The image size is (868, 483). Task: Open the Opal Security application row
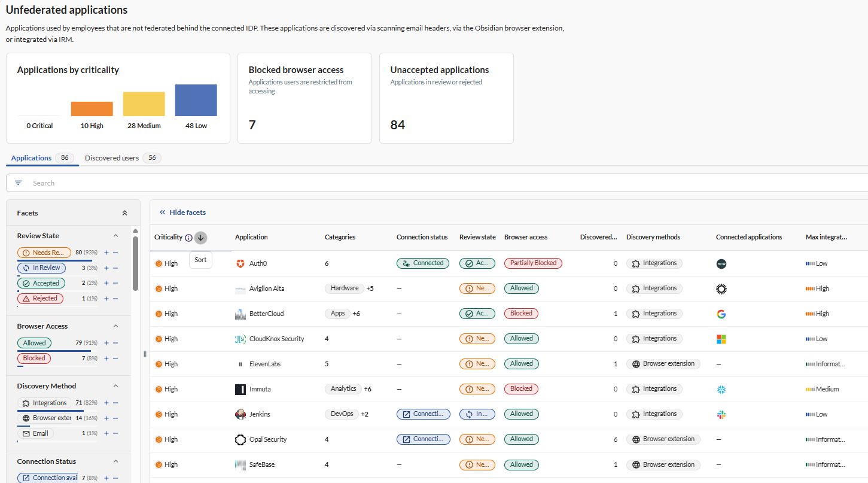tap(267, 439)
